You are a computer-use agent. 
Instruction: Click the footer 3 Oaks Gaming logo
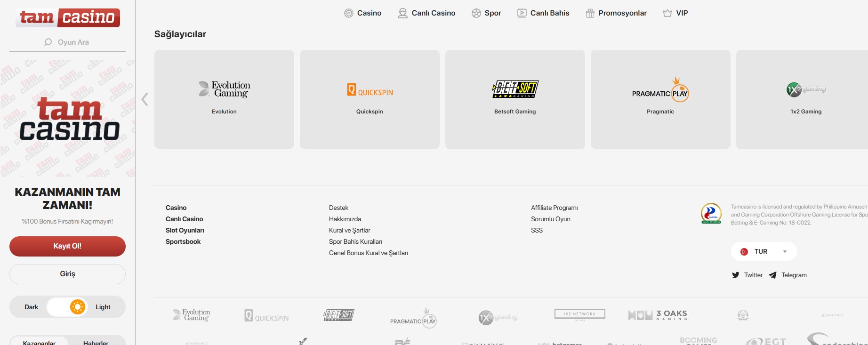658,315
